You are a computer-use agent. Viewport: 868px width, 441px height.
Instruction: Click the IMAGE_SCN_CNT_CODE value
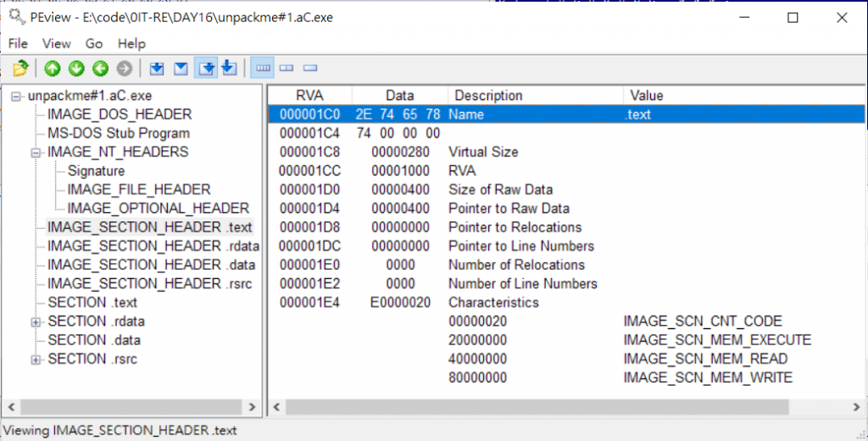point(703,321)
